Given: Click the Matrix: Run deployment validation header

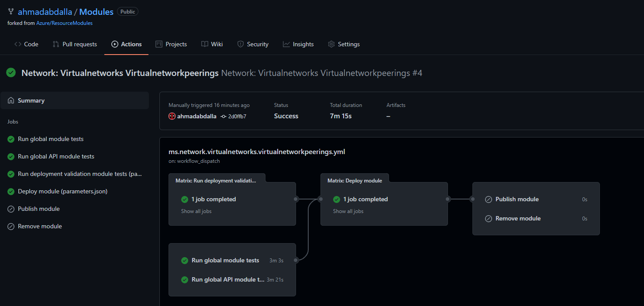Looking at the screenshot, I should pyautogui.click(x=216, y=180).
